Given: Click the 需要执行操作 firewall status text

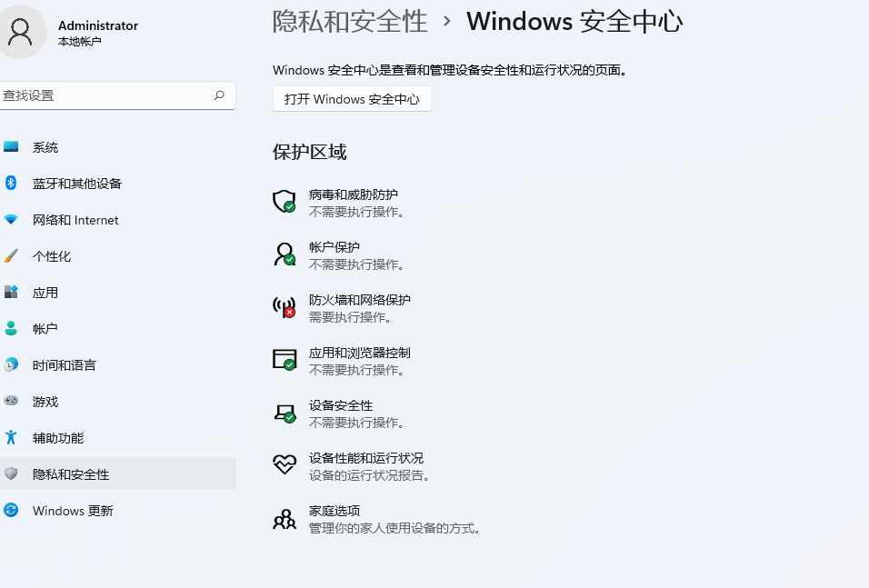Looking at the screenshot, I should [352, 317].
